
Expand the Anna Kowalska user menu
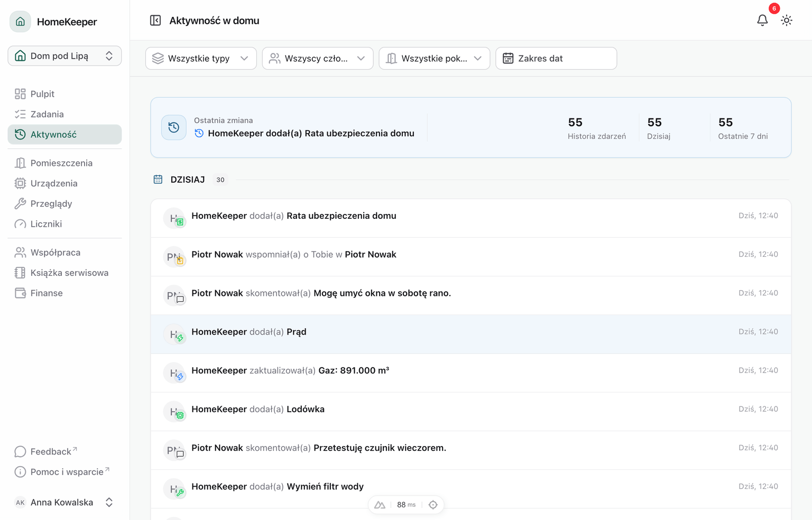click(64, 503)
